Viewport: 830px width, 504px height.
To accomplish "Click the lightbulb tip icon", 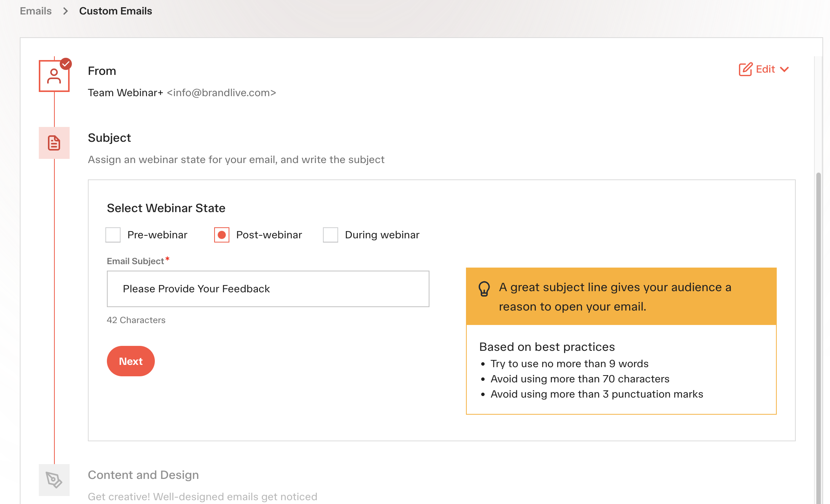I will click(484, 289).
